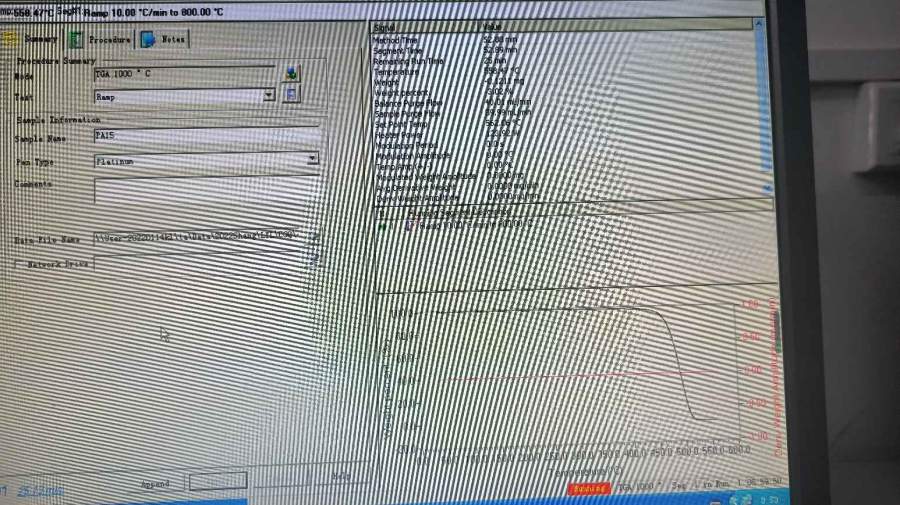Click the browse icon beside Data File Name

(x=315, y=236)
